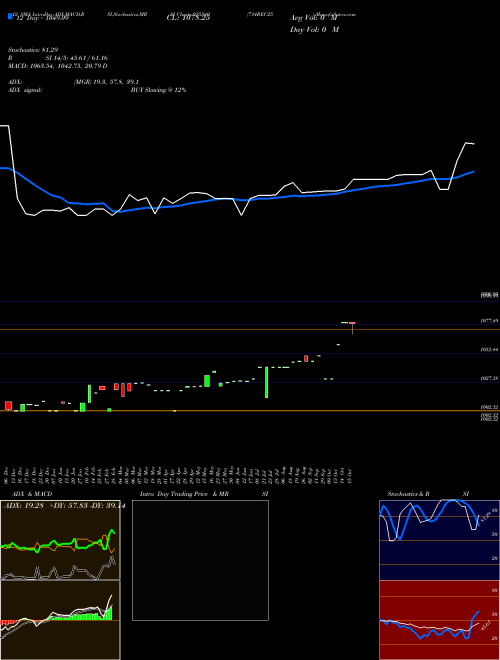Click the 1052.44 price axis label

coord(489,350)
